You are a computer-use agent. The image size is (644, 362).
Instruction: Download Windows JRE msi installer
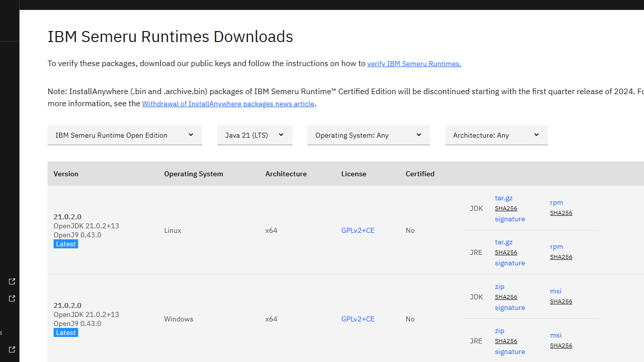[x=555, y=335]
